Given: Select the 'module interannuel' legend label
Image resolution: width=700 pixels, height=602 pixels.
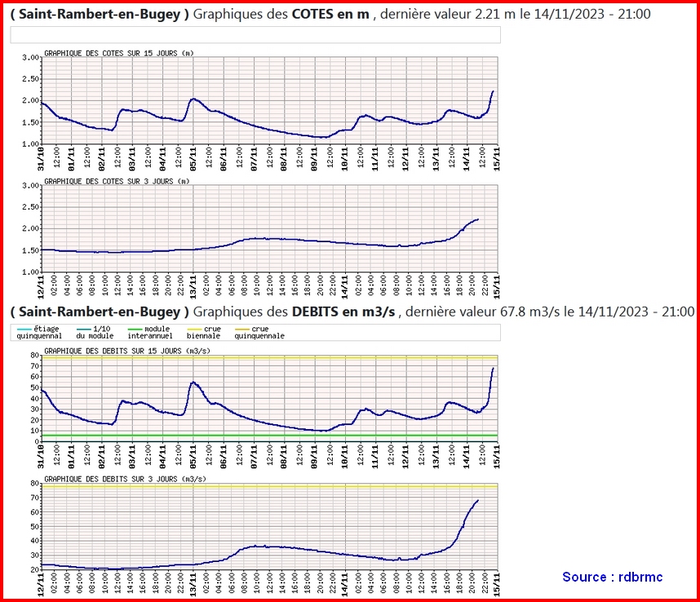Looking at the screenshot, I should [150, 333].
